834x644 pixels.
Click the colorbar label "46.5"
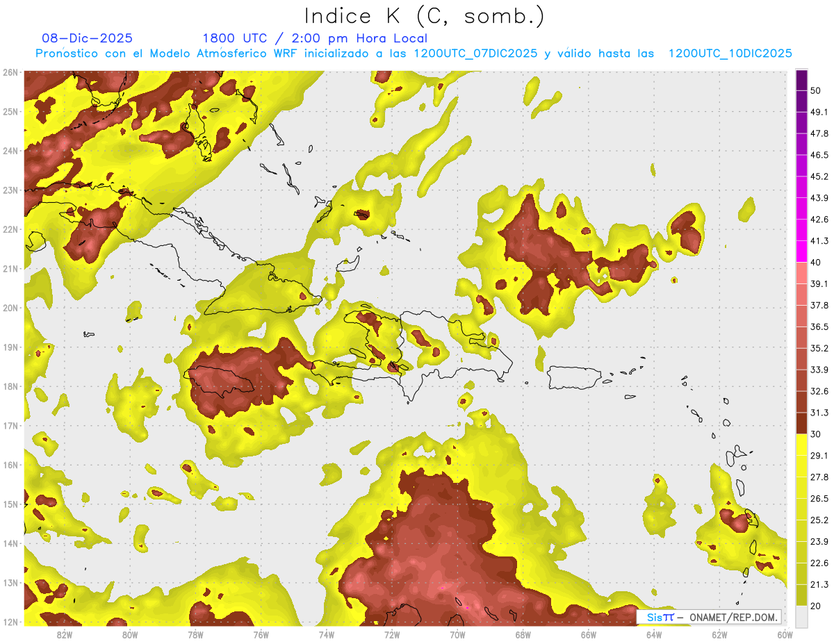pyautogui.click(x=819, y=155)
